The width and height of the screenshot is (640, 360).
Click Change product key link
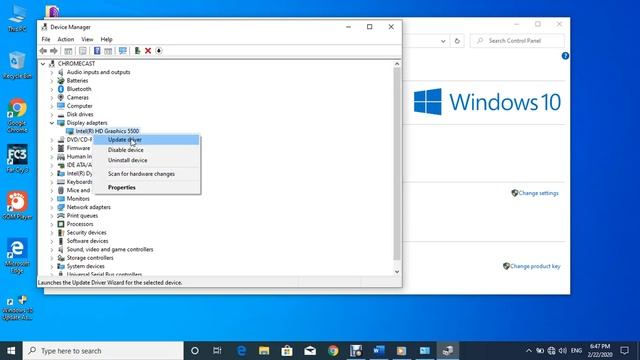tap(535, 266)
